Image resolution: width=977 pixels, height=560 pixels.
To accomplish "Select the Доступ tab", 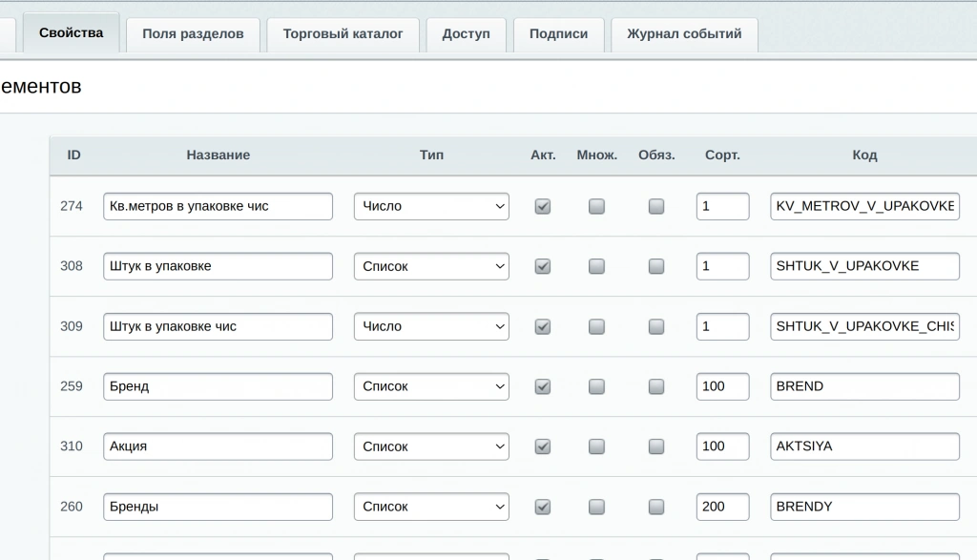I will pos(466,34).
